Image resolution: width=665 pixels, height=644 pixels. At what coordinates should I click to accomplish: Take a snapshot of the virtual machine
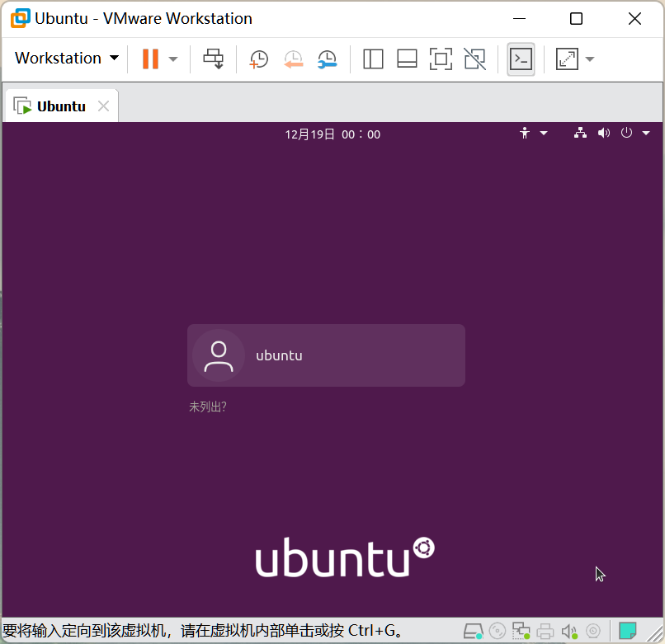click(259, 59)
